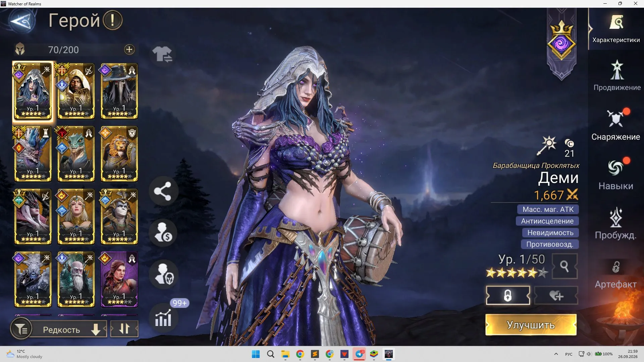Open the Редкость sort dropdown
Image resolution: width=644 pixels, height=362 pixels.
[69, 329]
